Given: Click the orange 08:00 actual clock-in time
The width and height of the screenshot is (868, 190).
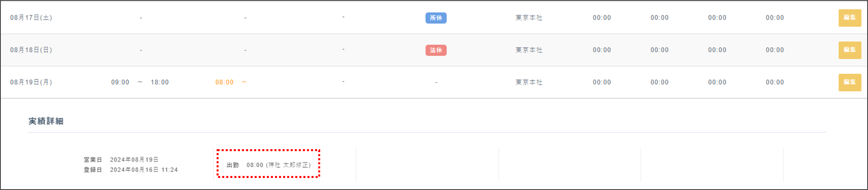Looking at the screenshot, I should click(x=224, y=82).
